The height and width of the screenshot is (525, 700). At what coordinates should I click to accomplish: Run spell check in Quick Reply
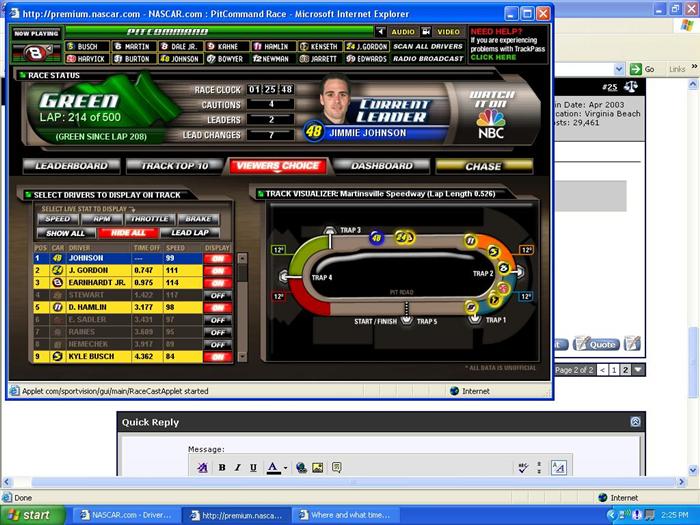[x=523, y=467]
